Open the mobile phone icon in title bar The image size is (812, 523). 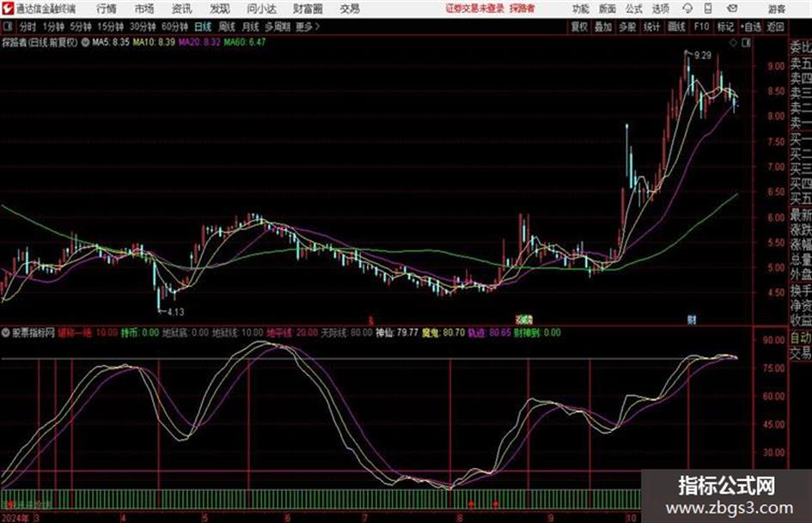click(708, 9)
